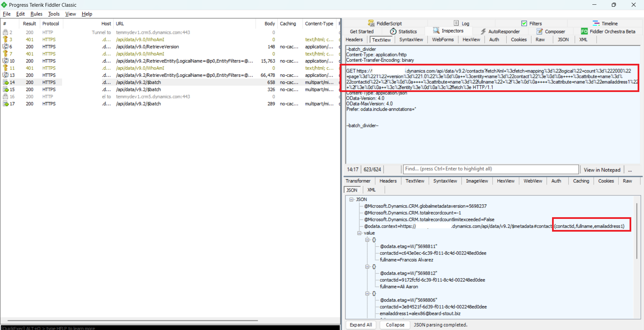The image size is (644, 330).
Task: Click green arrow icon of session 15
Action: 6,89
